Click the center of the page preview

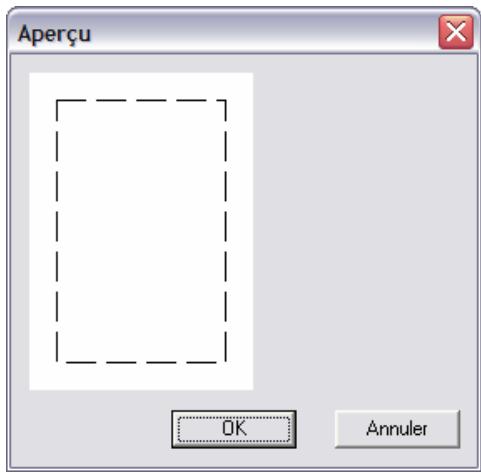click(141, 231)
